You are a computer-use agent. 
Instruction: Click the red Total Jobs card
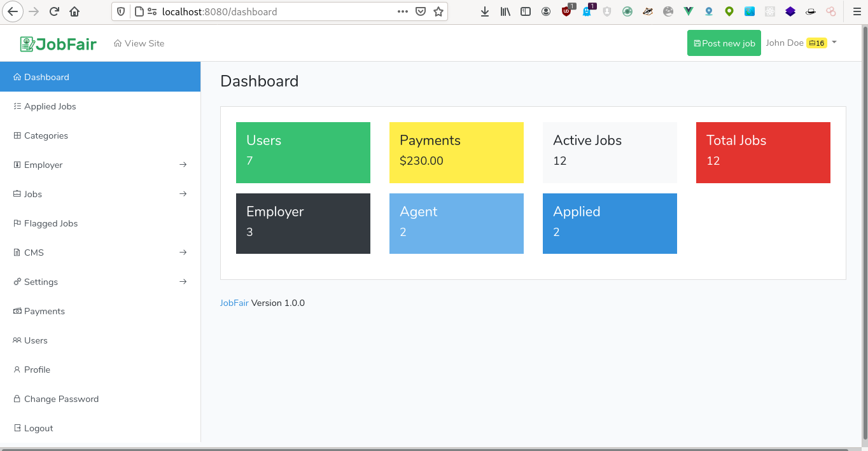point(763,153)
